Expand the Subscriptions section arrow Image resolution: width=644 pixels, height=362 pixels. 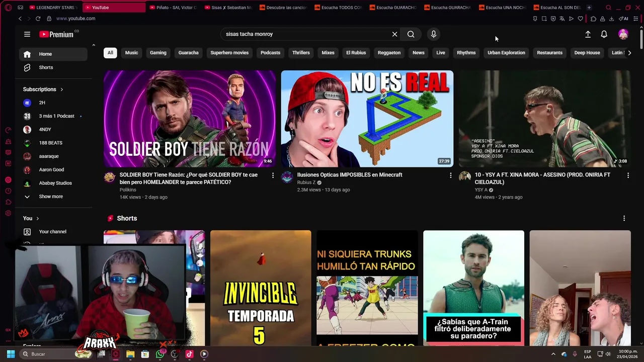[62, 89]
